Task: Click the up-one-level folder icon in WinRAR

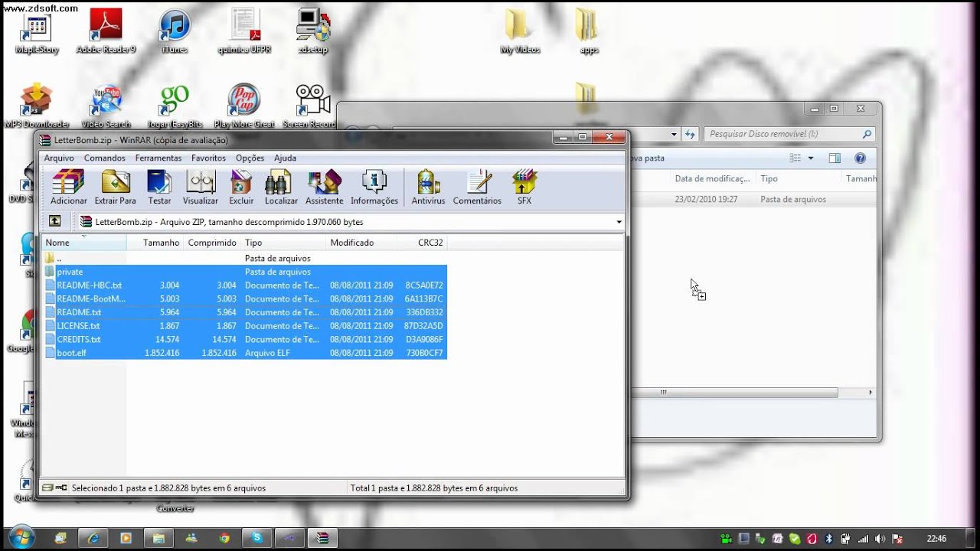Action: 54,221
